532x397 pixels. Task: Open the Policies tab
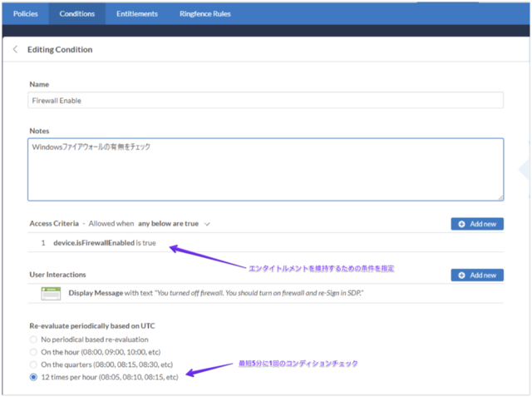[26, 14]
